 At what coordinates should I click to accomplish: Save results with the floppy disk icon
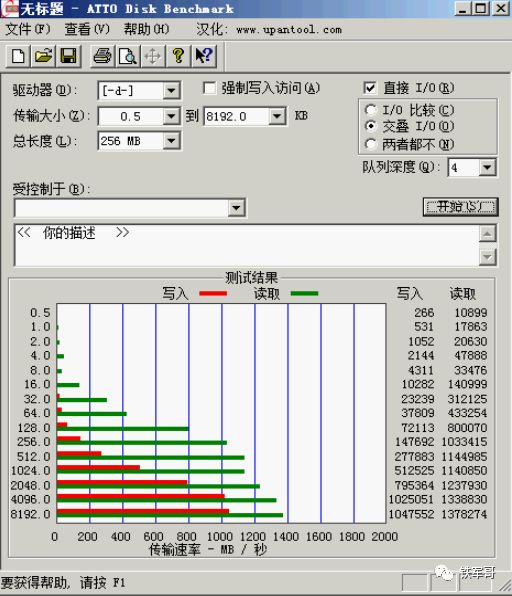coord(68,56)
